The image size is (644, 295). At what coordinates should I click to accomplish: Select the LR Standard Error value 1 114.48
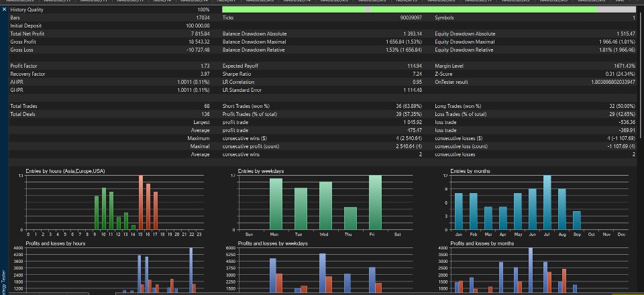click(413, 90)
